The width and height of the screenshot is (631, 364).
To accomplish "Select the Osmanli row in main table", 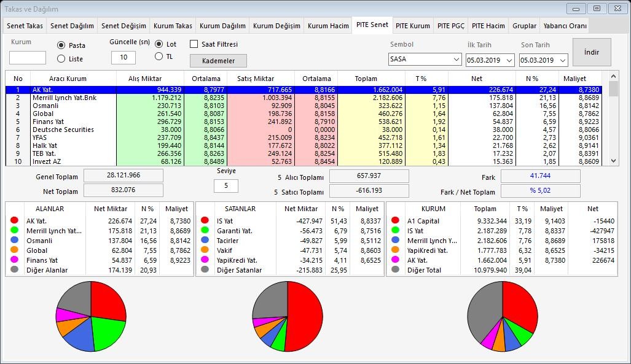I will (x=304, y=106).
